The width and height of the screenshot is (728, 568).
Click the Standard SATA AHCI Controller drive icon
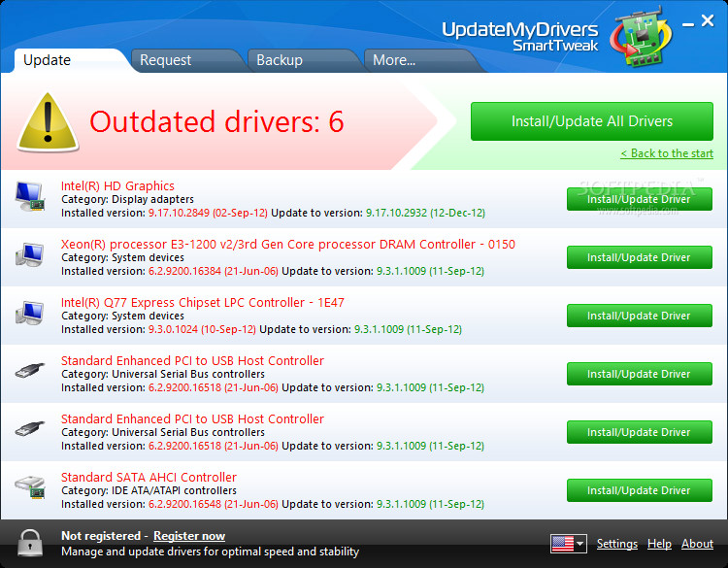(30, 487)
